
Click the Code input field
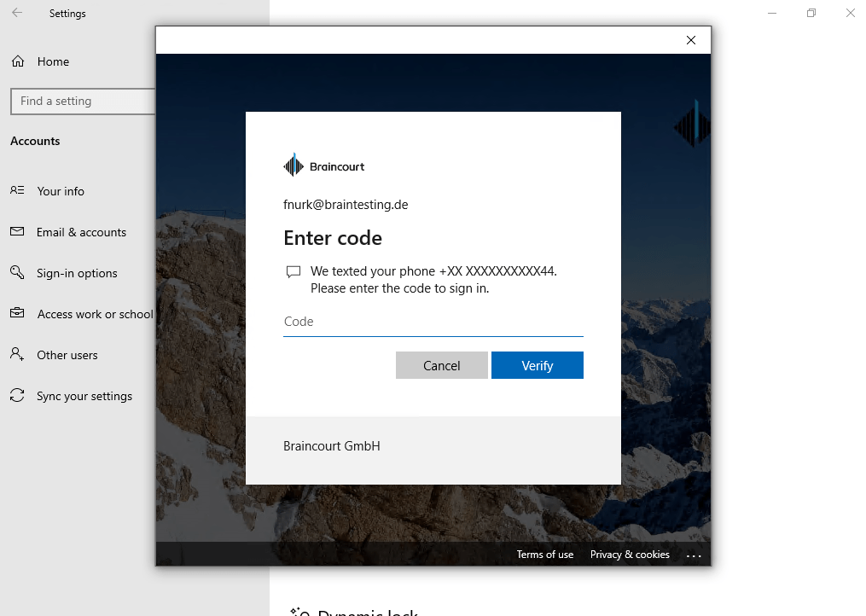(433, 323)
